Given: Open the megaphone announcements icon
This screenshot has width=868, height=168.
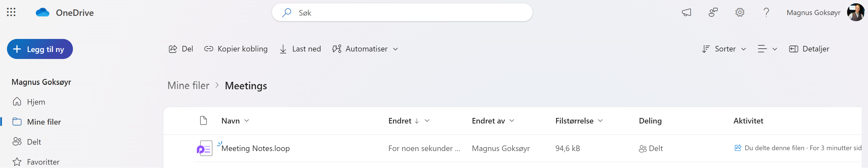Looking at the screenshot, I should (x=686, y=13).
